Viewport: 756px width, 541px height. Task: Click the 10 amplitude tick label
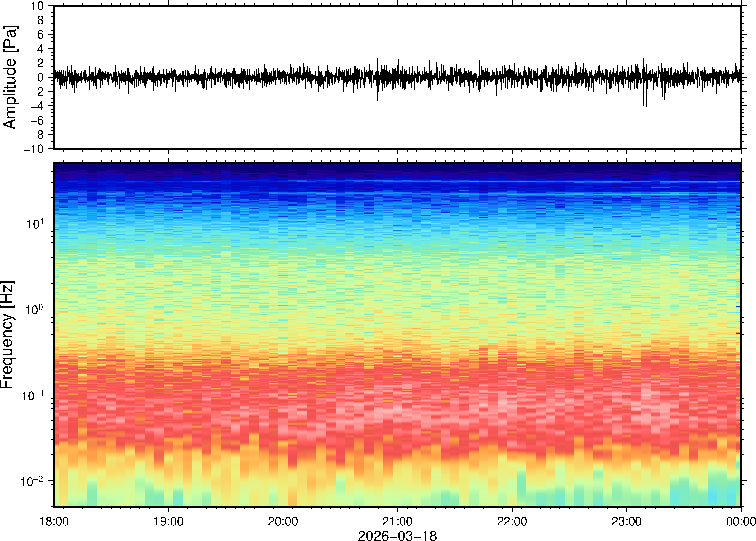pos(37,6)
